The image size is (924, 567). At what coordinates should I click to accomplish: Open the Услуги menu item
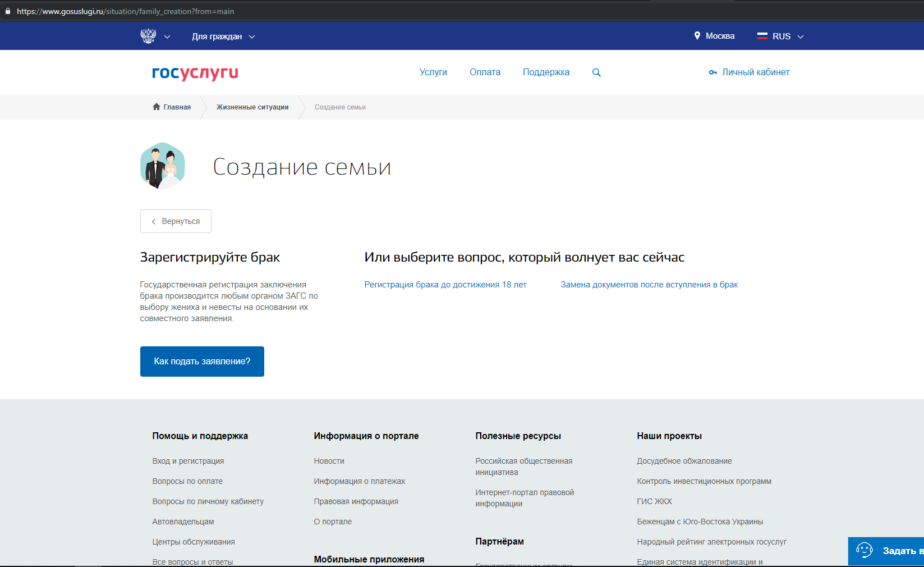pyautogui.click(x=433, y=72)
